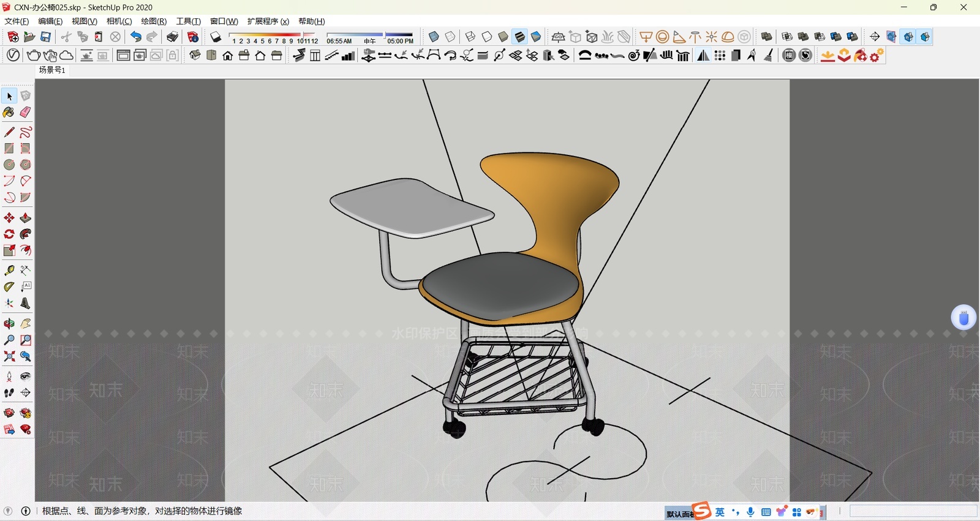
Task: Switch to Monochrome face style
Action: pos(536,37)
